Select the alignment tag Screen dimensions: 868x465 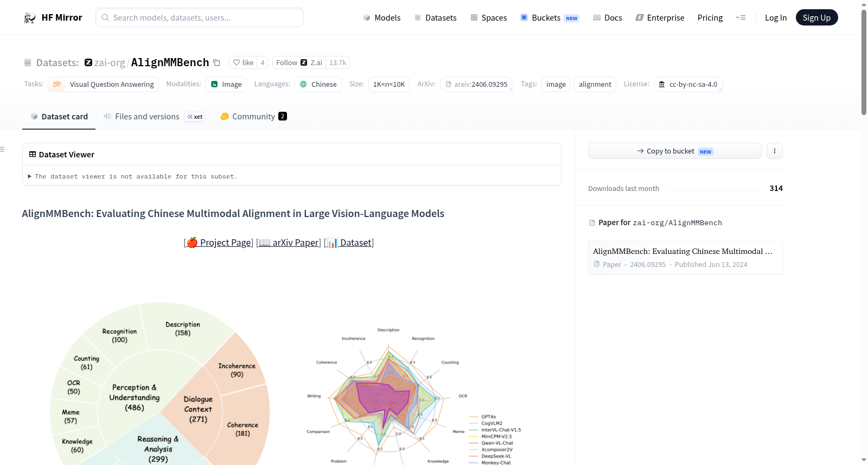point(595,84)
